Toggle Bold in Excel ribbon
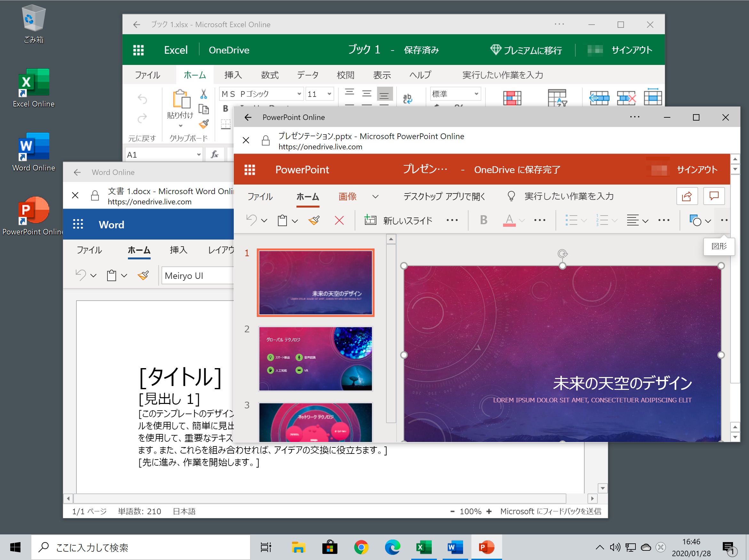Viewport: 749px width, 560px height. coord(225,108)
